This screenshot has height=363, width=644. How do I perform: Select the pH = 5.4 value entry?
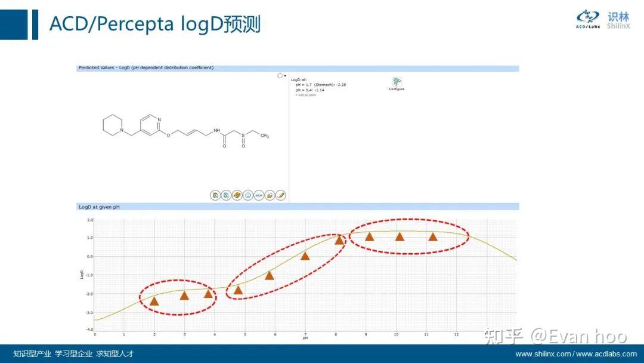pyautogui.click(x=308, y=90)
